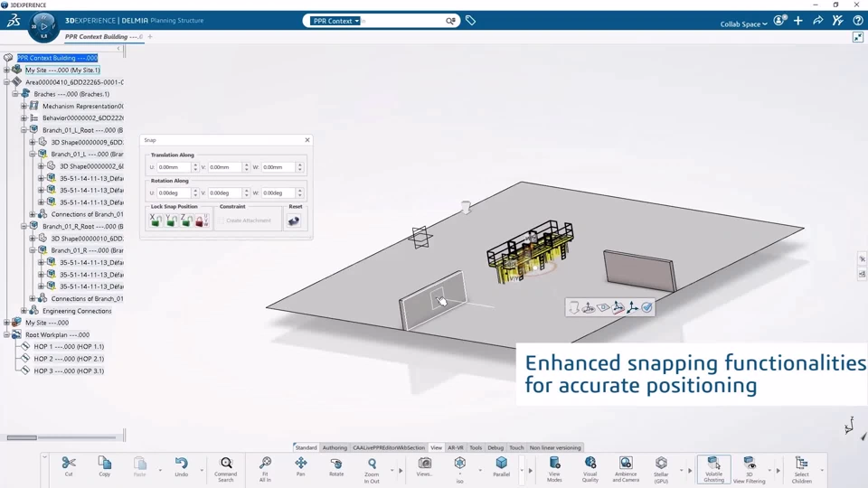Viewport: 868px width, 488px height.
Task: Click the plus add icon in top bar
Action: (797, 21)
